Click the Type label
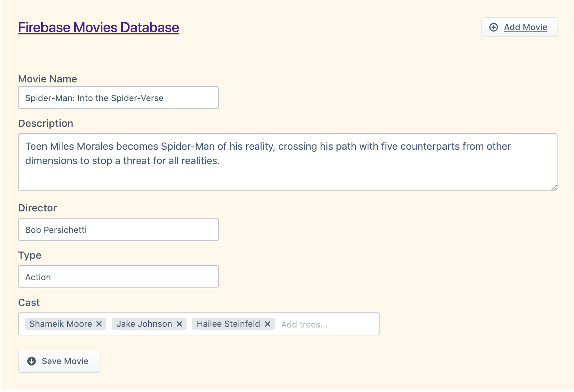Viewport: 574px width, 392px height. 30,255
